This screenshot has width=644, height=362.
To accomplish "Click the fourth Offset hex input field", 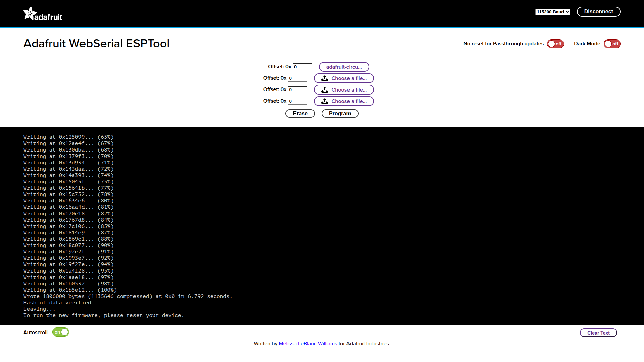I will pyautogui.click(x=297, y=101).
